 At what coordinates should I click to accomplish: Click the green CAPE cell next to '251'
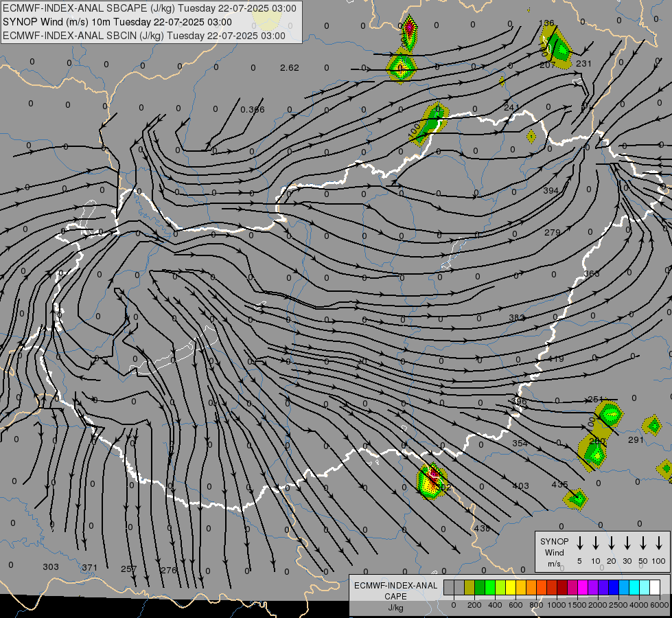point(610,413)
